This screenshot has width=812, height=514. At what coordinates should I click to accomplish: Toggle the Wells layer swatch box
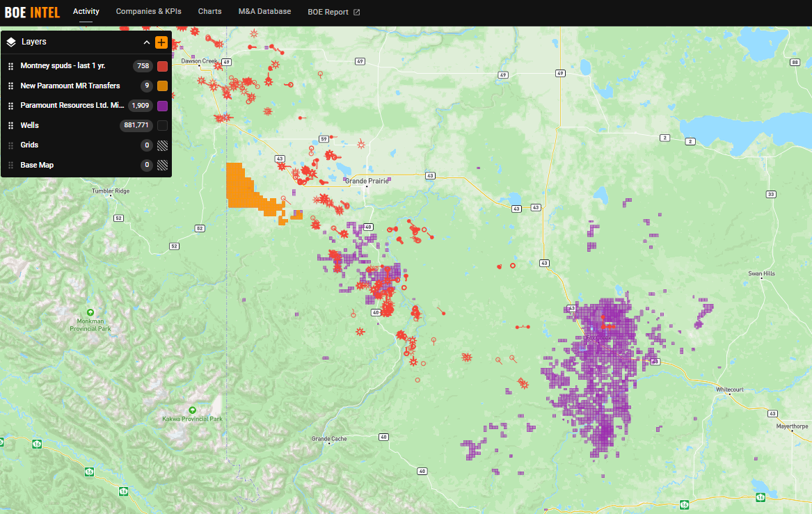162,125
